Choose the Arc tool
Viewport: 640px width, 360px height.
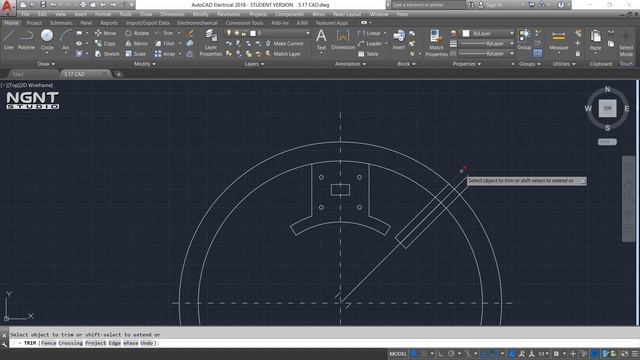click(x=66, y=40)
